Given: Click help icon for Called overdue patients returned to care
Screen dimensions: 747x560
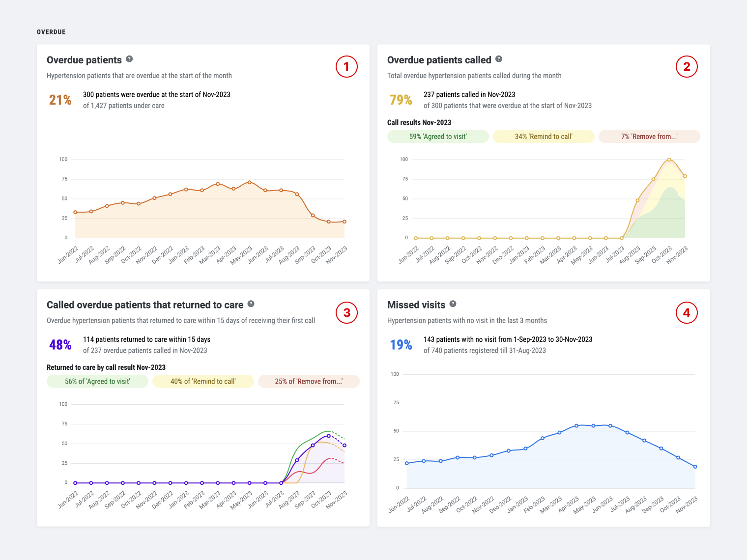Looking at the screenshot, I should point(251,304).
